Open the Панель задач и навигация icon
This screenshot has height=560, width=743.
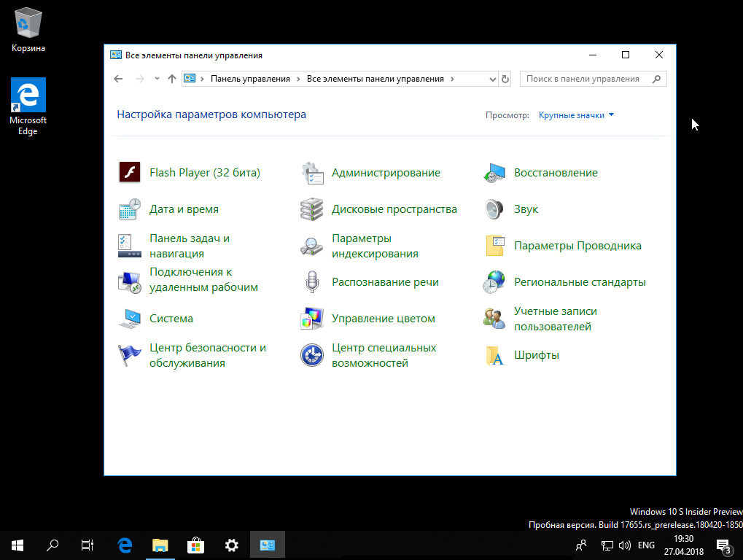(129, 246)
